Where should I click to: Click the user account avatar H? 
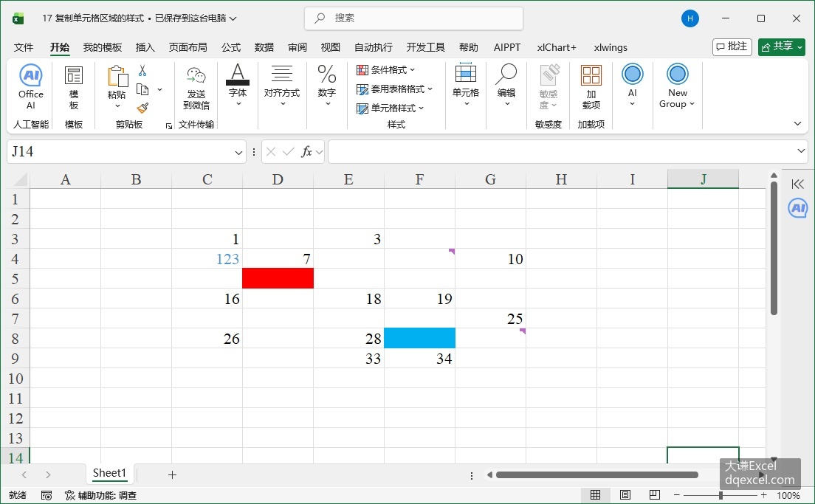690,18
